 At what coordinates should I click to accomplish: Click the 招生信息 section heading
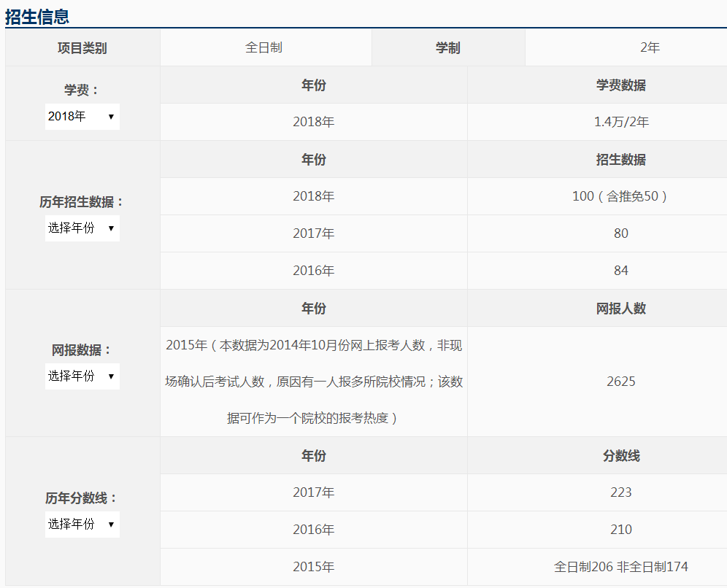click(37, 15)
